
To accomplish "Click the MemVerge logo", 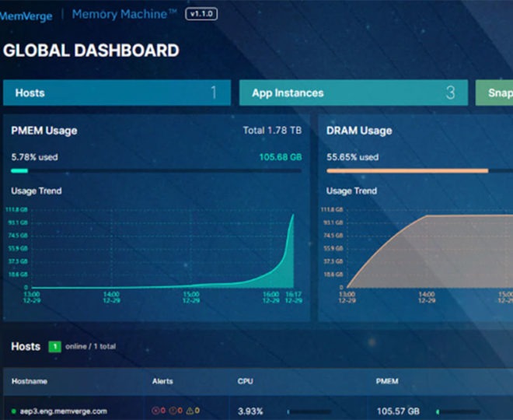I will pos(26,15).
